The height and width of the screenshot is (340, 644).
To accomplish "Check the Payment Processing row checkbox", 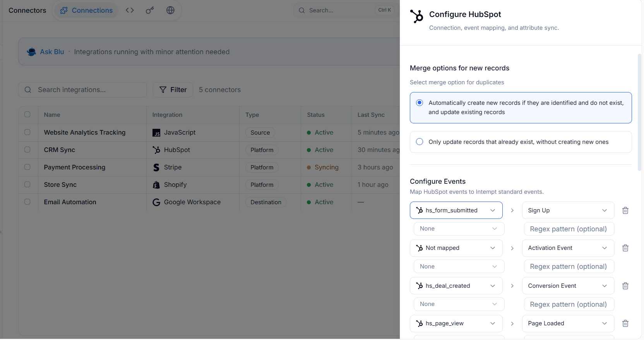I will [x=27, y=167].
